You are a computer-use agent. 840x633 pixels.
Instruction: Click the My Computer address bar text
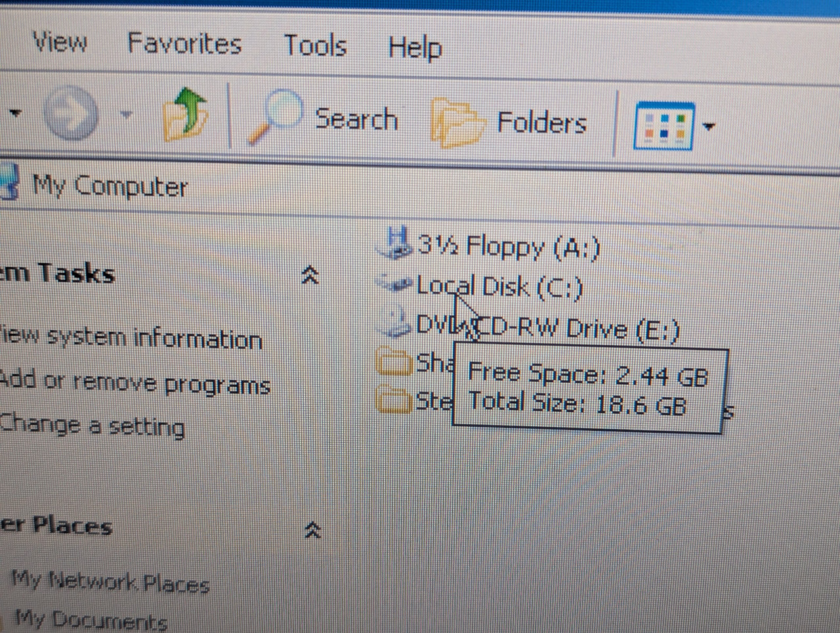point(110,186)
